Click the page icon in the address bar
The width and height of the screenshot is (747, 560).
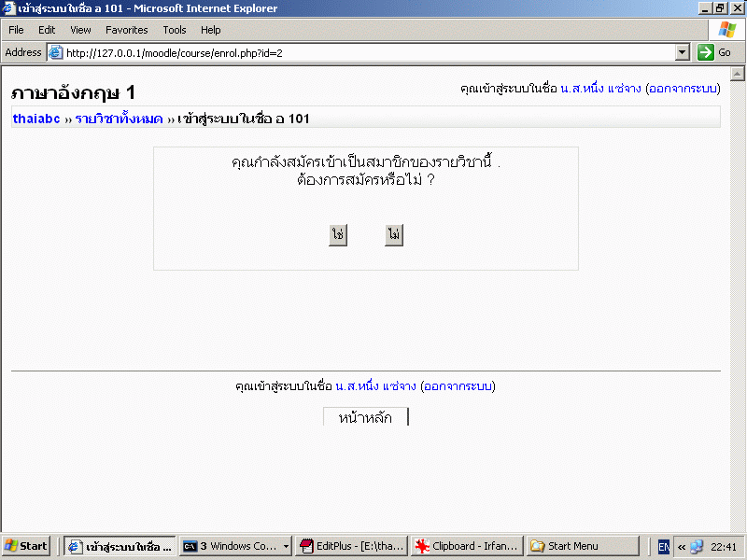[x=55, y=52]
